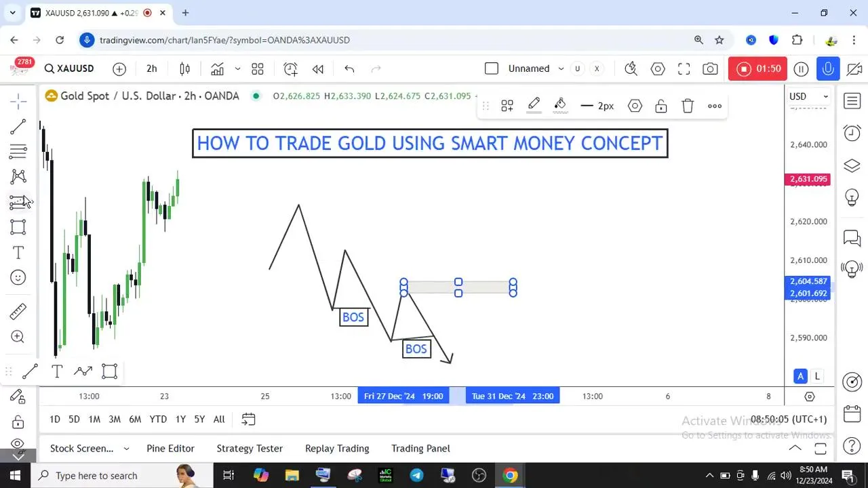The height and width of the screenshot is (488, 868).
Task: Open chart settings hexagon in top toolbar
Action: (x=658, y=68)
